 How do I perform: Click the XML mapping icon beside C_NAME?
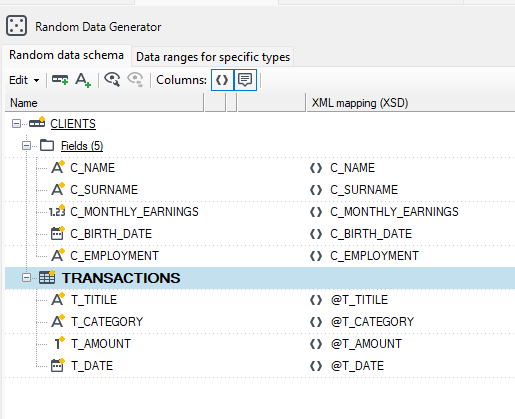316,168
